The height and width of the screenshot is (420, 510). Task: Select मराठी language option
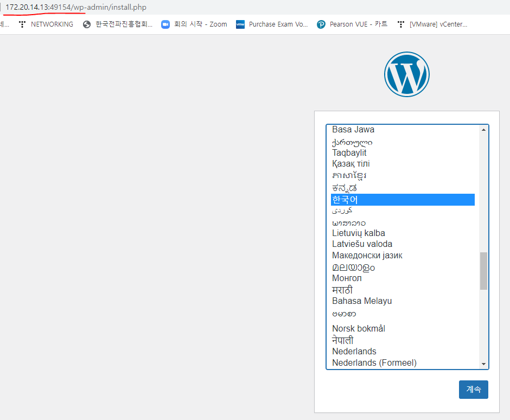pos(403,290)
